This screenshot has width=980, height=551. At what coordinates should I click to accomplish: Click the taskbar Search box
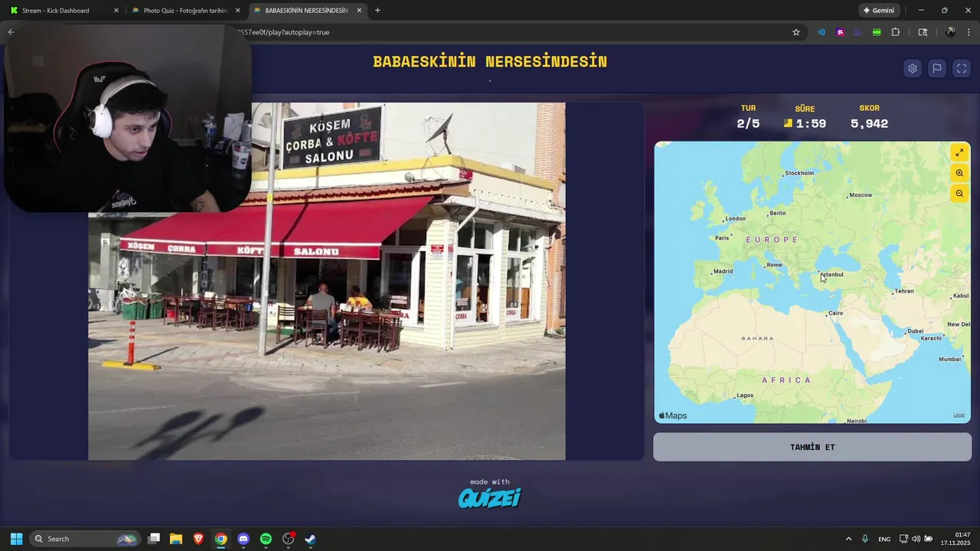point(85,539)
